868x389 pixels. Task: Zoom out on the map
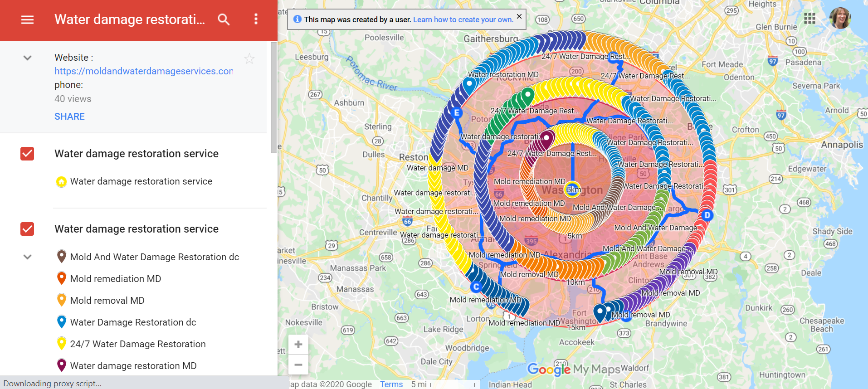[x=298, y=365]
